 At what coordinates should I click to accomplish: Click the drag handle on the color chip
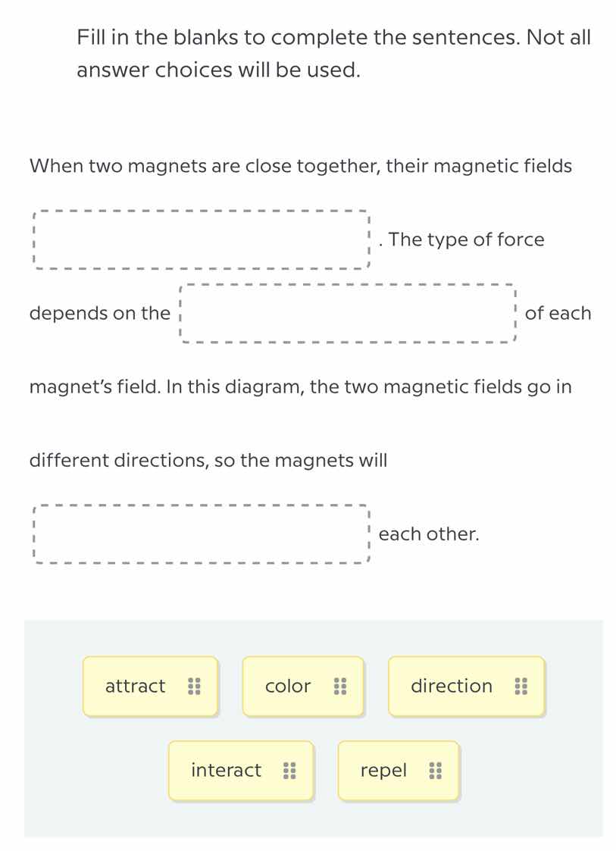pyautogui.click(x=339, y=686)
